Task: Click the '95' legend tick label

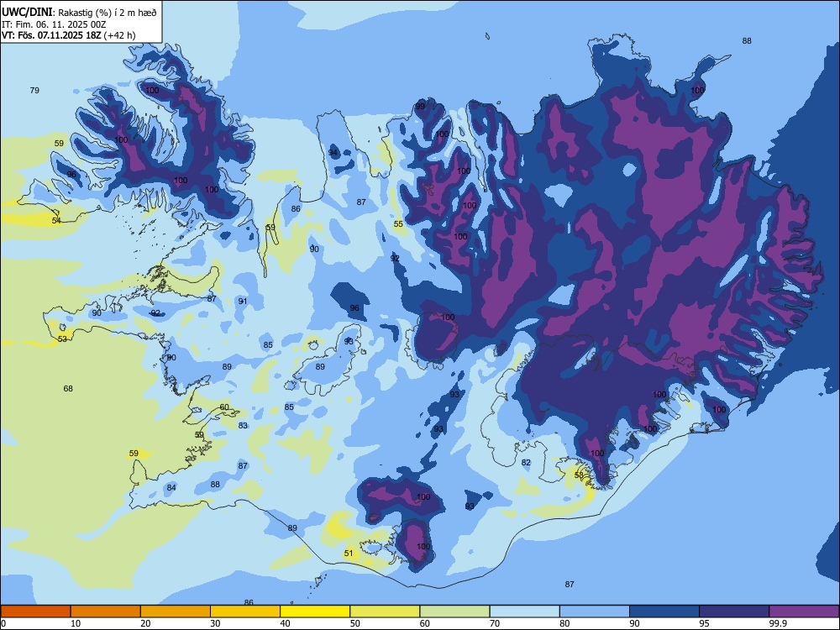Action: click(705, 623)
